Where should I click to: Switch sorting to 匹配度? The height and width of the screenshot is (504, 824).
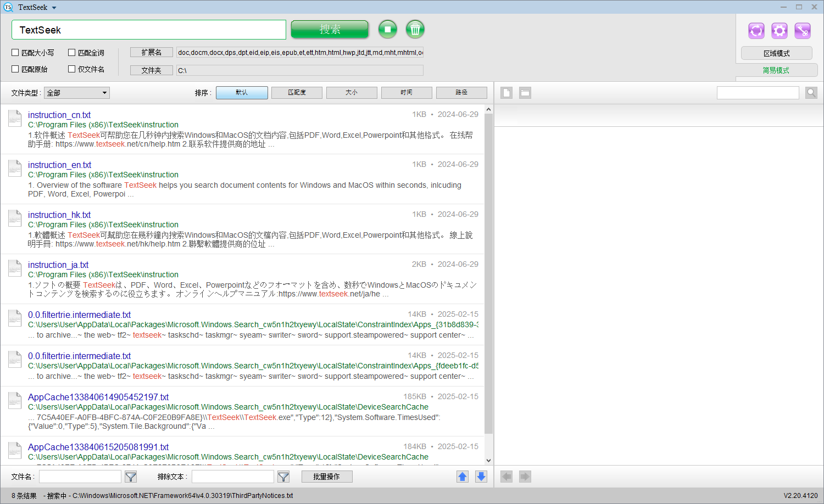coord(297,92)
